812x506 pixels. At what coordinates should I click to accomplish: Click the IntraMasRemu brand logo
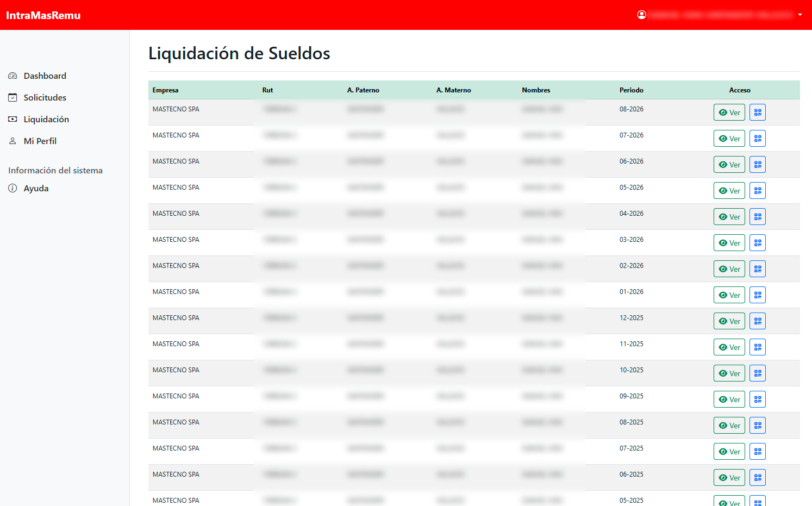[x=43, y=15]
